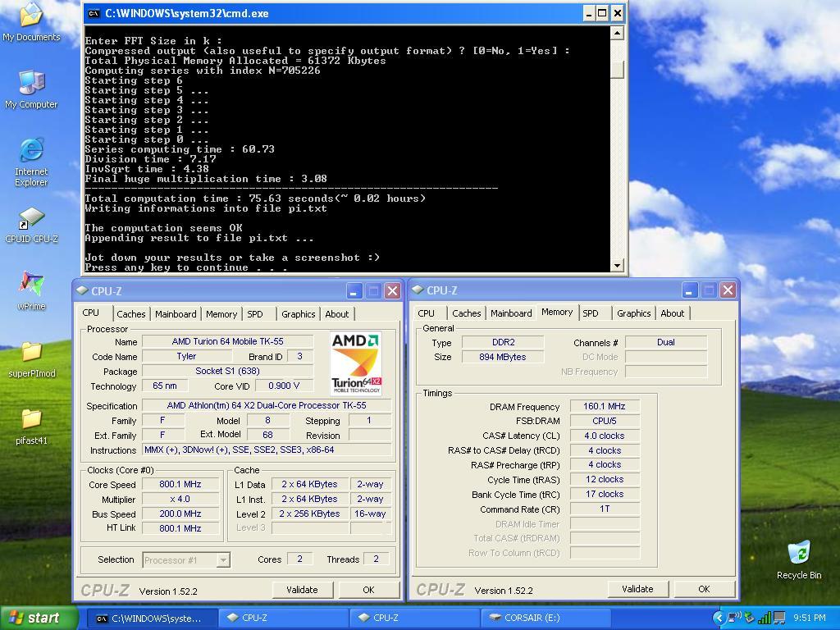Screen dimensions: 840x630
Task: Click the left CPU-Z window title icon
Action: pos(83,290)
